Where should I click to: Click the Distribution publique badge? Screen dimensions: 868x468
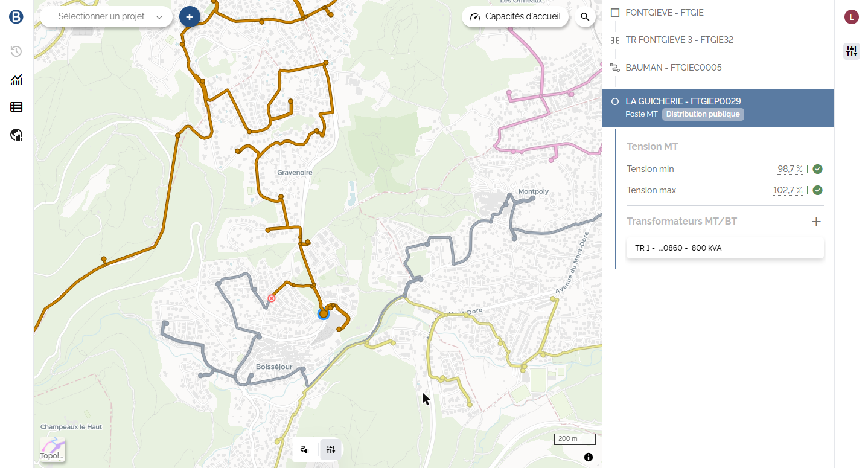coord(703,114)
